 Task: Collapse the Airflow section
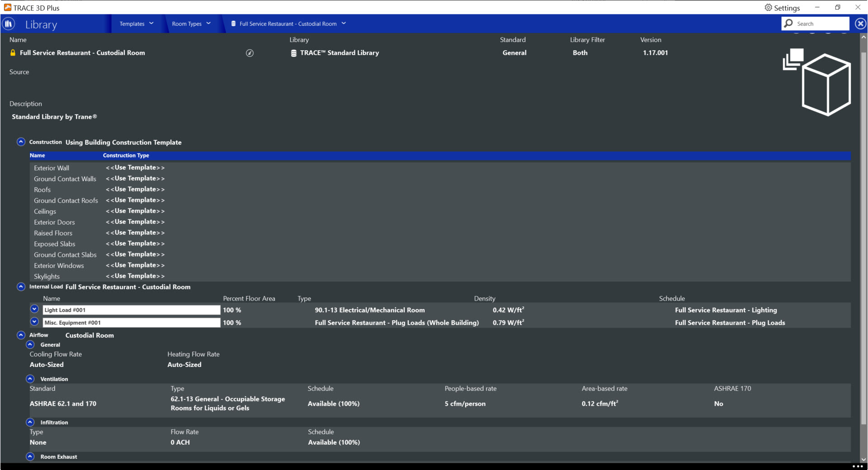pos(21,335)
